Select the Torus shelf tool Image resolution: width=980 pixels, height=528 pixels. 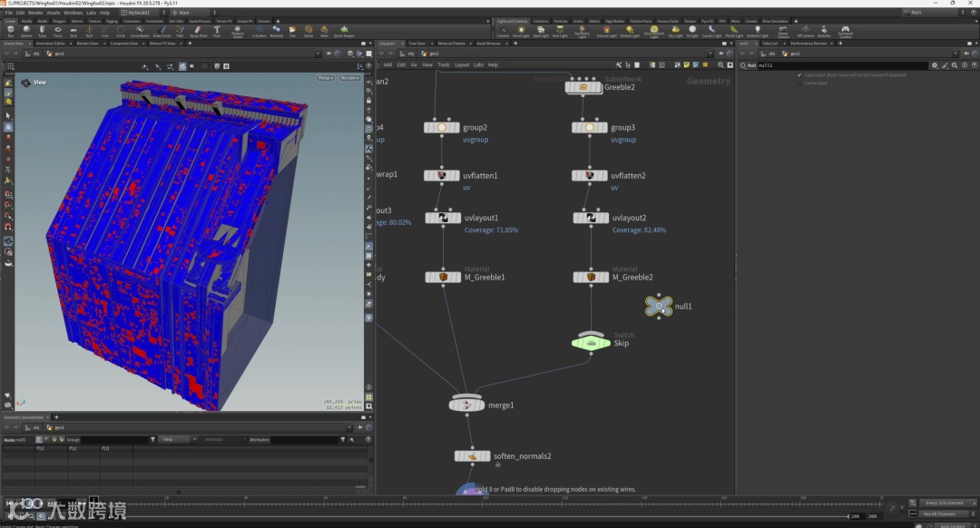coord(58,31)
